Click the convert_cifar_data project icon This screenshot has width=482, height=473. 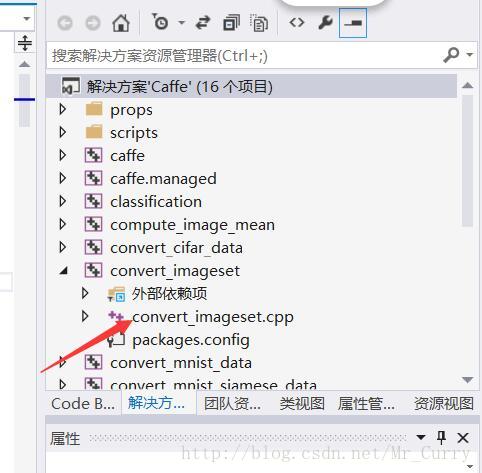pyautogui.click(x=94, y=247)
